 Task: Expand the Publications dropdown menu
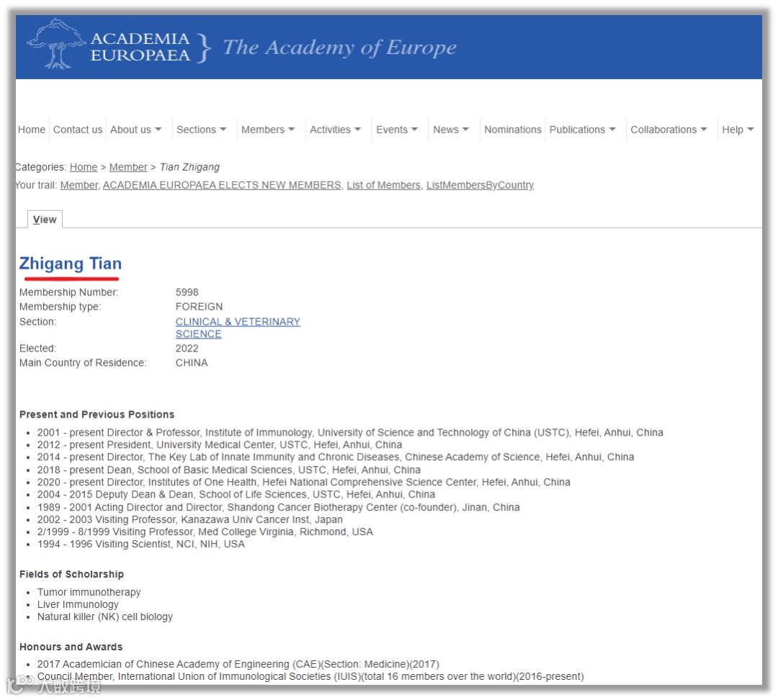(x=583, y=130)
